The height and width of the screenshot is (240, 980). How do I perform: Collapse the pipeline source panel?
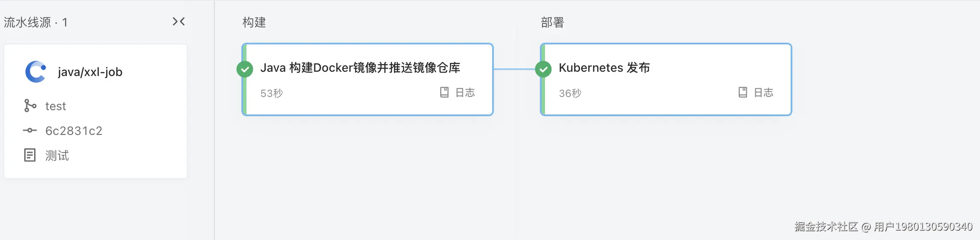tap(179, 21)
